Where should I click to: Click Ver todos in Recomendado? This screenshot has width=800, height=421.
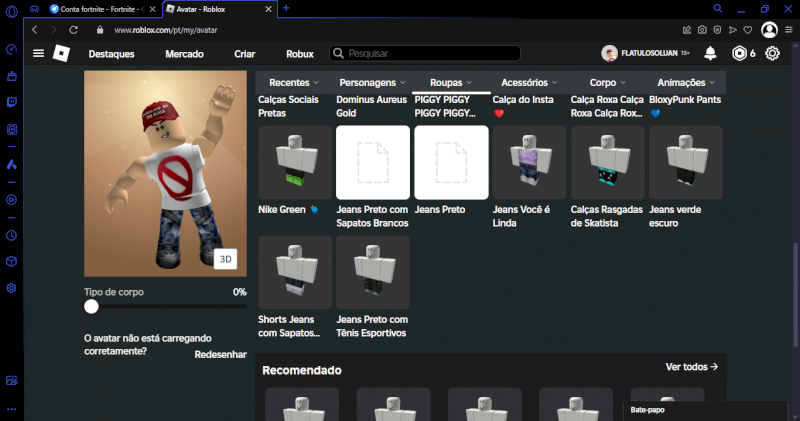692,367
